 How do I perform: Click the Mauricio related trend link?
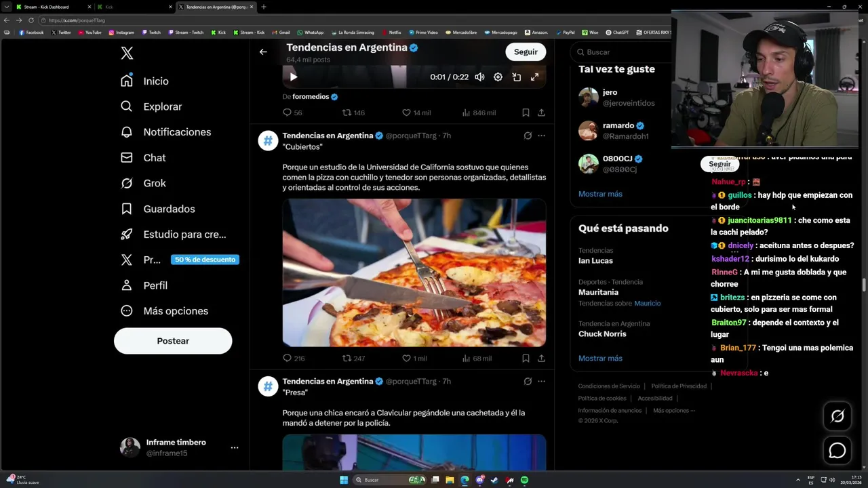point(647,304)
